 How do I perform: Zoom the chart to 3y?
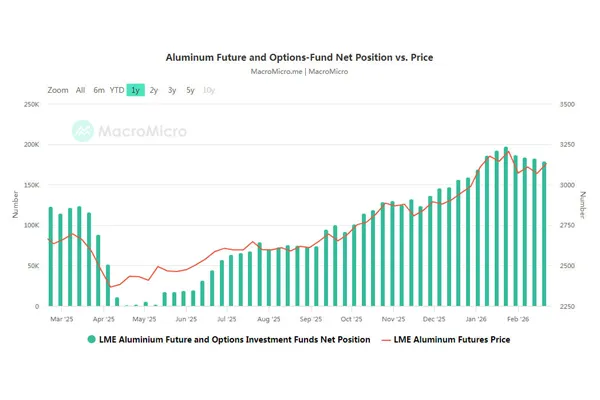click(x=172, y=90)
